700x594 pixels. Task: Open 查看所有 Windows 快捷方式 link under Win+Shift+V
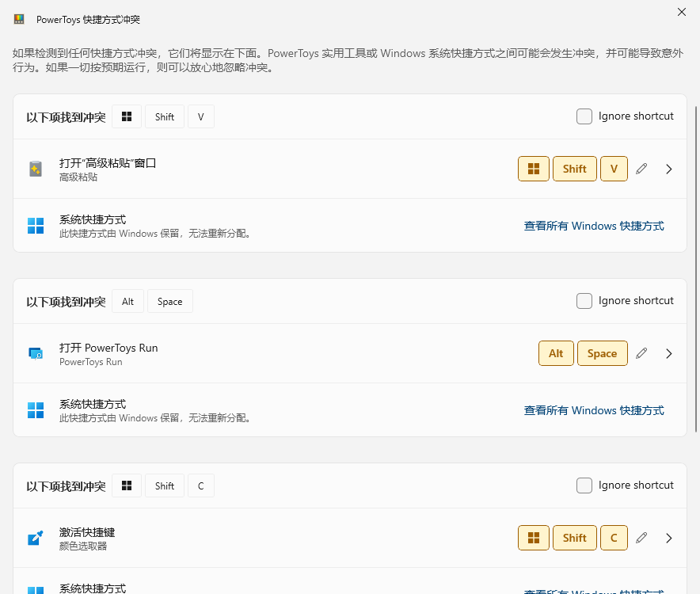click(594, 226)
